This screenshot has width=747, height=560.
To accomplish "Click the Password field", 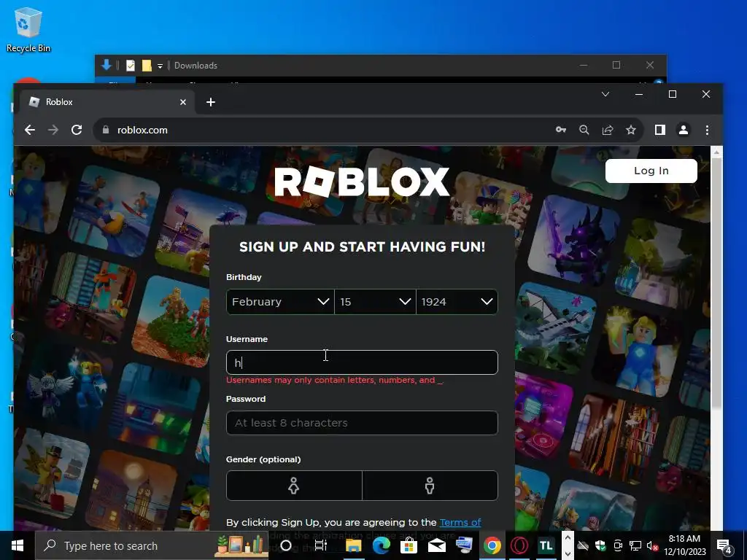I will (362, 423).
